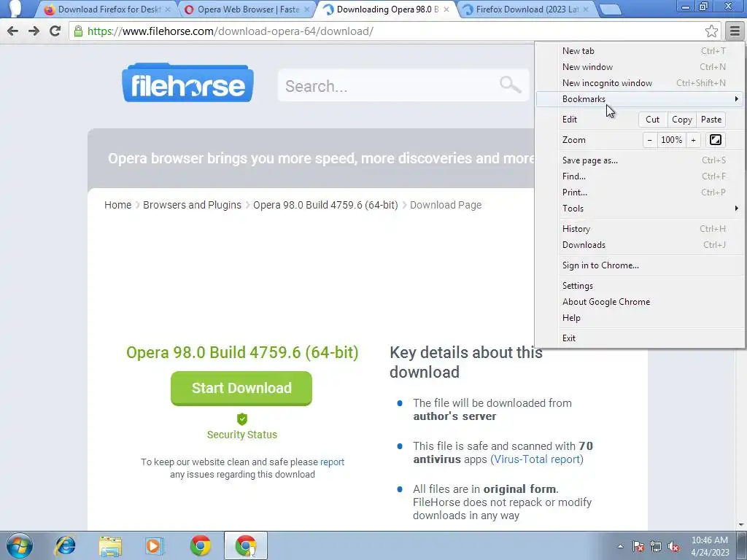Expand the Tools submenu

(x=639, y=209)
